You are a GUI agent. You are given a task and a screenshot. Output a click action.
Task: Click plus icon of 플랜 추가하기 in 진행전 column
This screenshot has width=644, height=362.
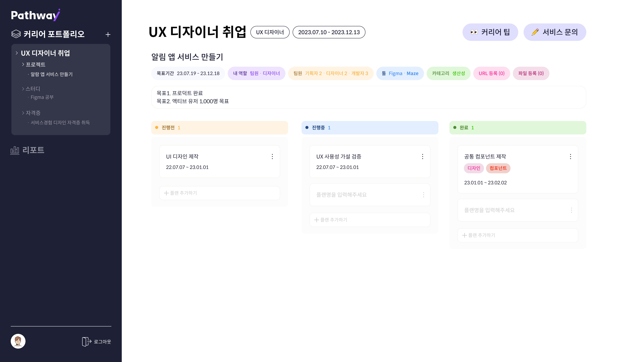tap(166, 193)
